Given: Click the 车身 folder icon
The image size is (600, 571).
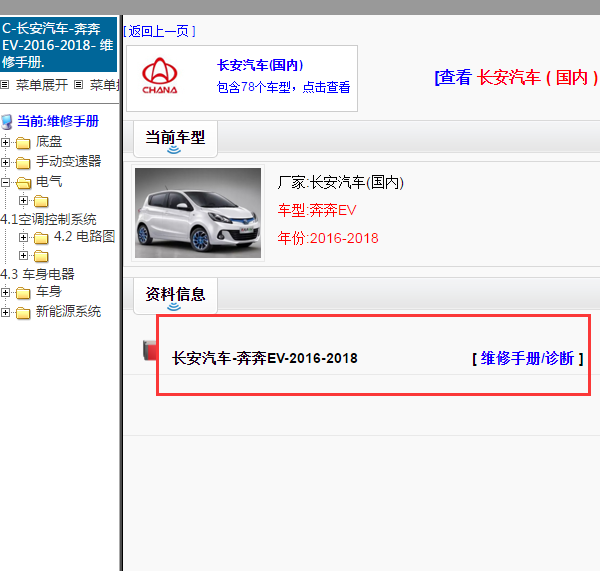Looking at the screenshot, I should pos(23,293).
